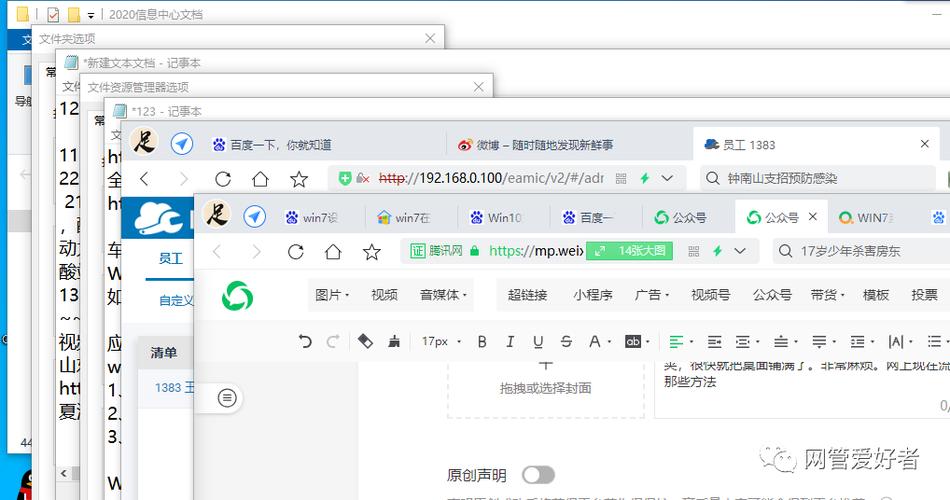This screenshot has height=500, width=950.
Task: Click the 拖拽或选择封面 cover upload area
Action: tap(545, 388)
